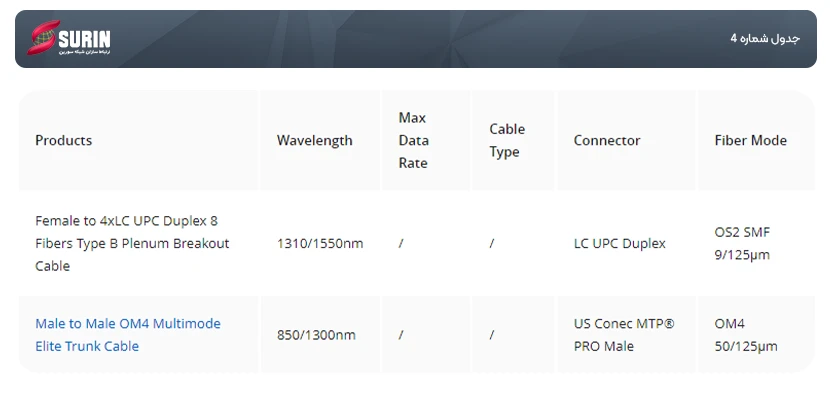Click Cable Type slash in OM4 row
The image size is (830, 400).
(x=492, y=335)
